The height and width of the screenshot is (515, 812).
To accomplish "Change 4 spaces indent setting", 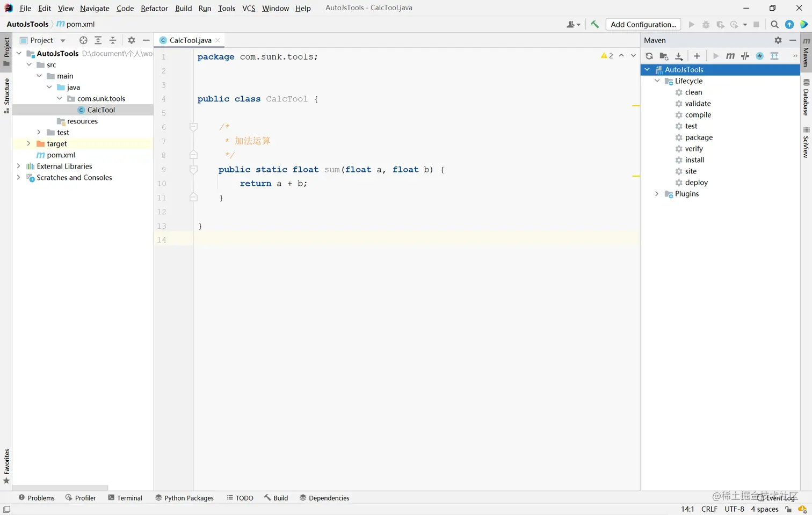I will (764, 509).
